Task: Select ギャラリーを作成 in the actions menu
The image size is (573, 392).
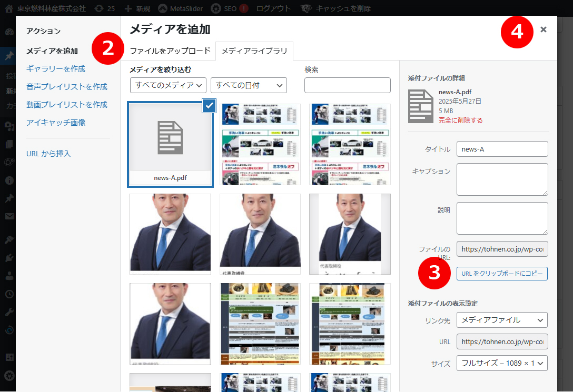Action: point(55,69)
